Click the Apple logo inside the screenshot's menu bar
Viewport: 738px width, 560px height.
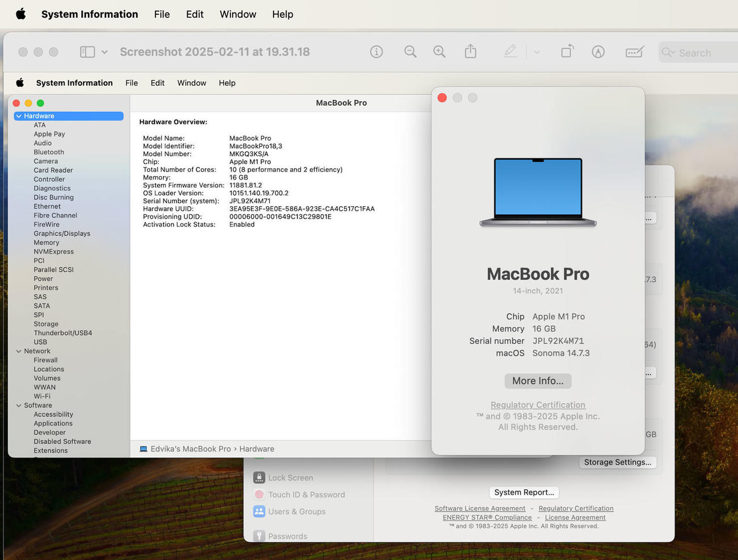click(20, 83)
